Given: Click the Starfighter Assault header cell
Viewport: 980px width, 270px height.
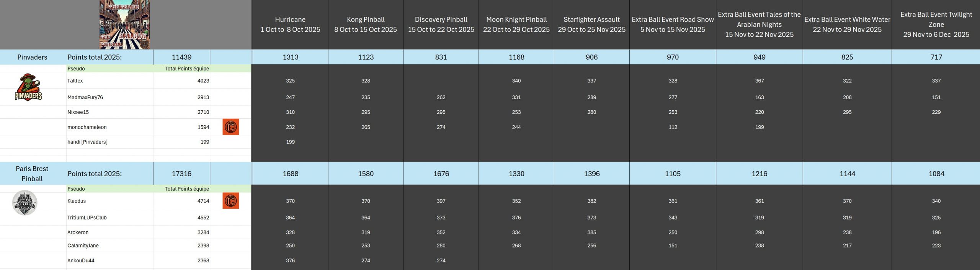Looking at the screenshot, I should 591,25.
